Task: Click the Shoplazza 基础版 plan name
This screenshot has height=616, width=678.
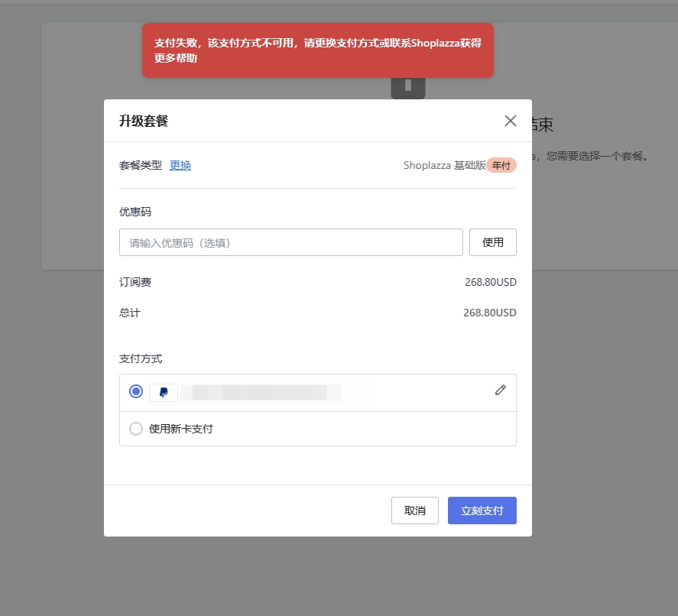Action: tap(444, 165)
